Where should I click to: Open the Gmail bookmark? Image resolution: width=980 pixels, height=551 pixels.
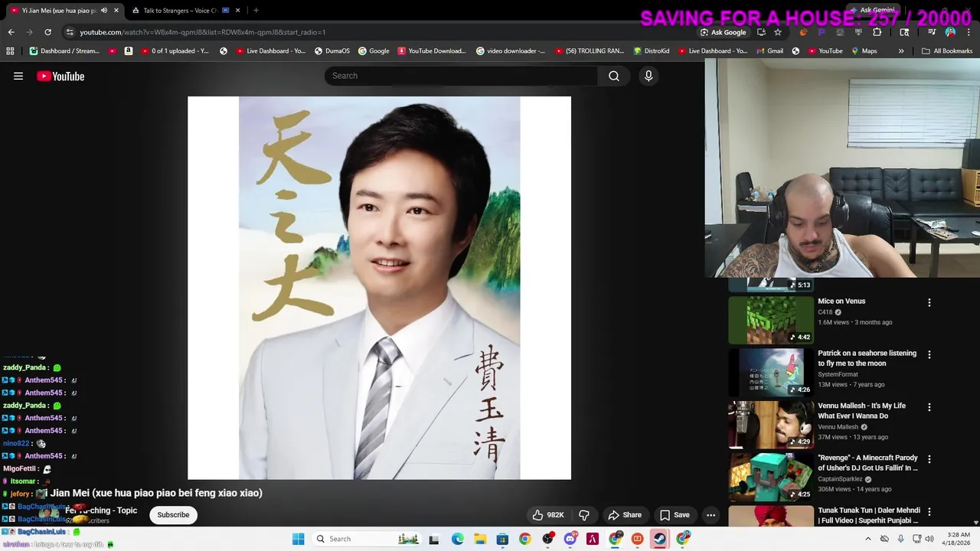pyautogui.click(x=769, y=51)
